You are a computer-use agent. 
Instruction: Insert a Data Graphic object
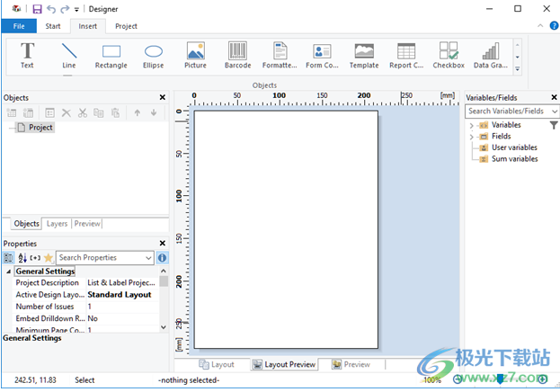[x=491, y=55]
